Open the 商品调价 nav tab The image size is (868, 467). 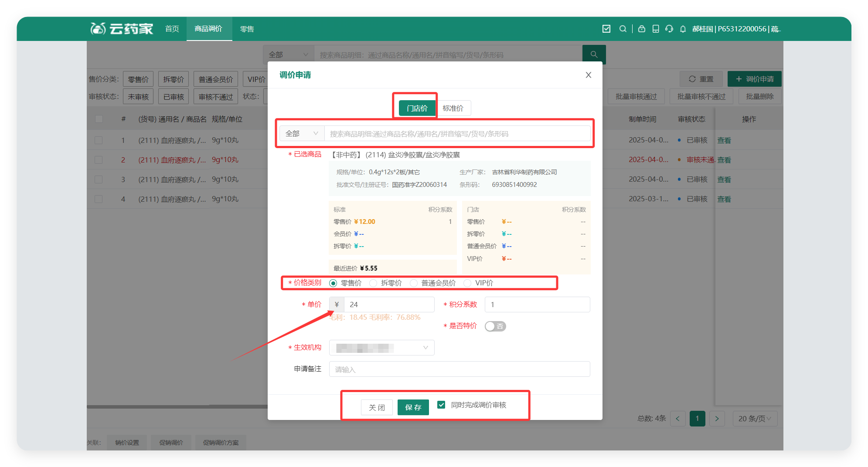(x=209, y=29)
